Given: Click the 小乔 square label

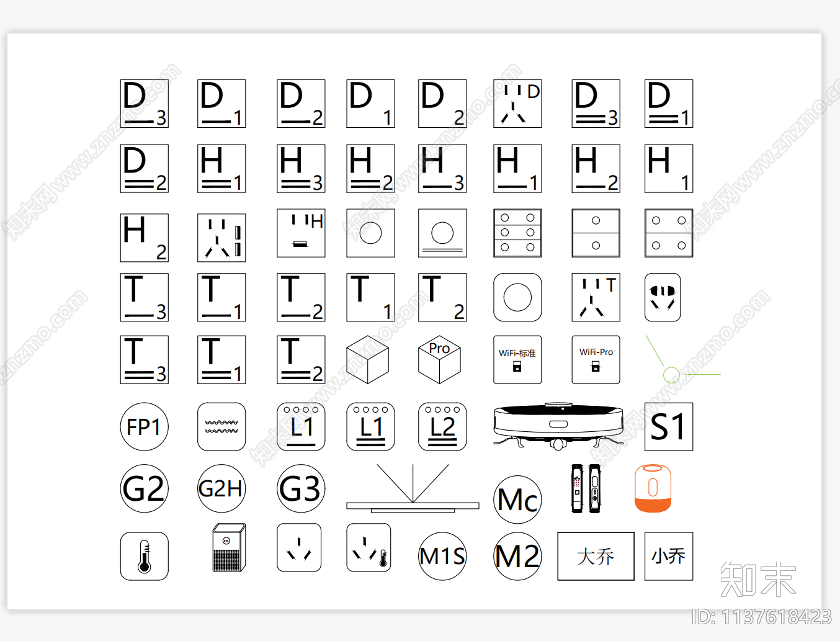Looking at the screenshot, I should pyautogui.click(x=668, y=556).
